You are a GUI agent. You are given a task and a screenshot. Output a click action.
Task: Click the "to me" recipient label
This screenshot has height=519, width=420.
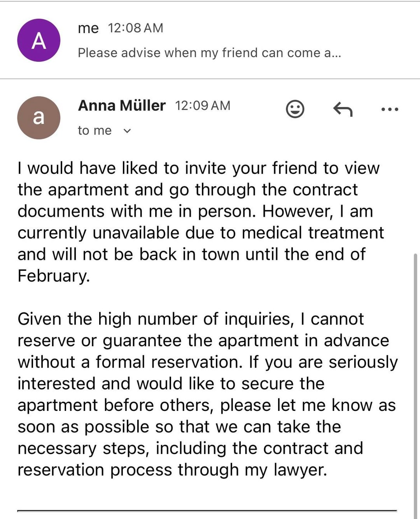pos(94,131)
